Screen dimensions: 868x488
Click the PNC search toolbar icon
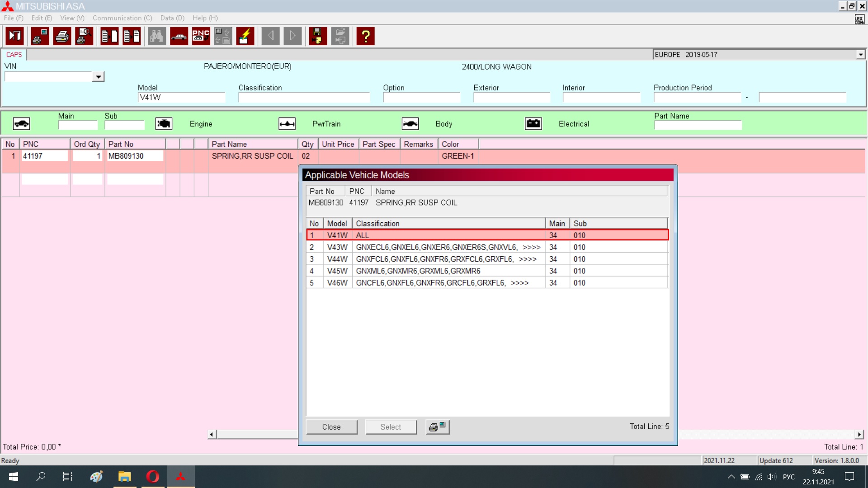pyautogui.click(x=201, y=36)
